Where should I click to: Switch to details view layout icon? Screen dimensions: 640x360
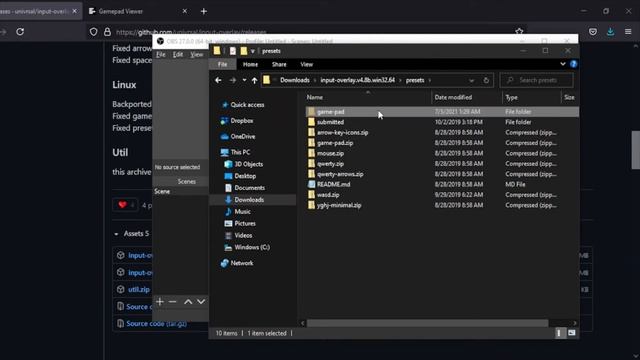559,333
